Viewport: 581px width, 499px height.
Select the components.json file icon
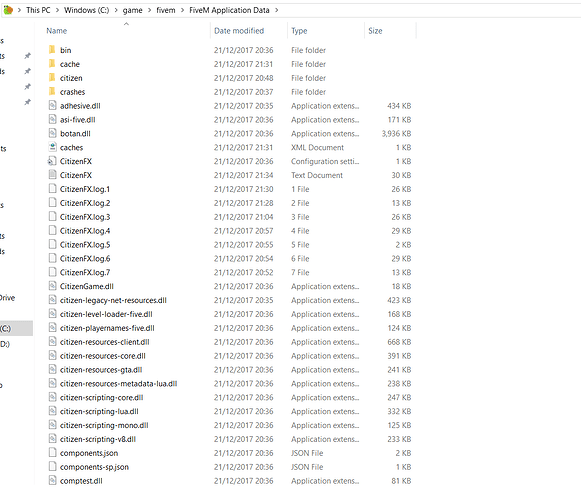pyautogui.click(x=53, y=453)
